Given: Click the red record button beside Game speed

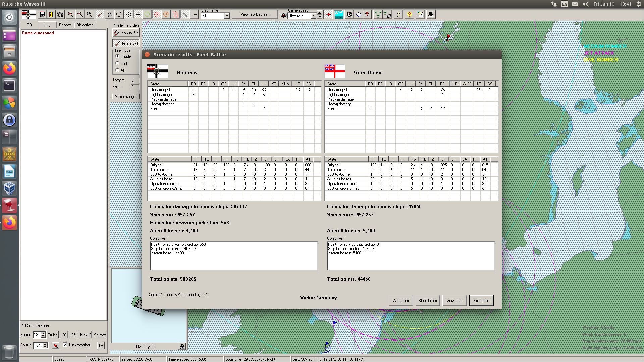Looking at the screenshot, I should (x=284, y=15).
